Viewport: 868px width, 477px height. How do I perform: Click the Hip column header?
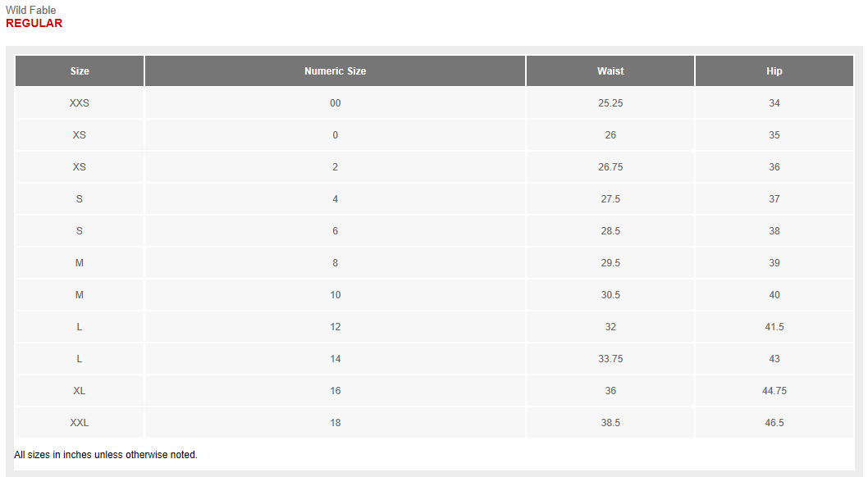point(774,70)
